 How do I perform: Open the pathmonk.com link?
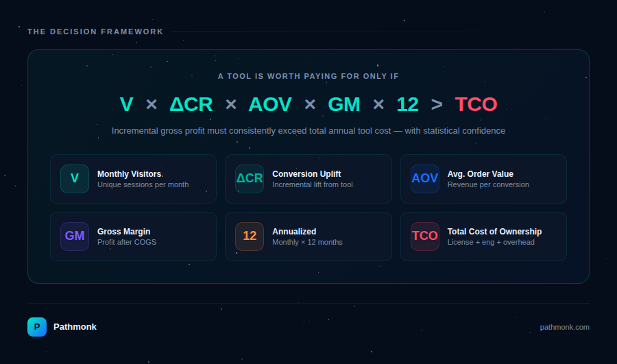(564, 327)
